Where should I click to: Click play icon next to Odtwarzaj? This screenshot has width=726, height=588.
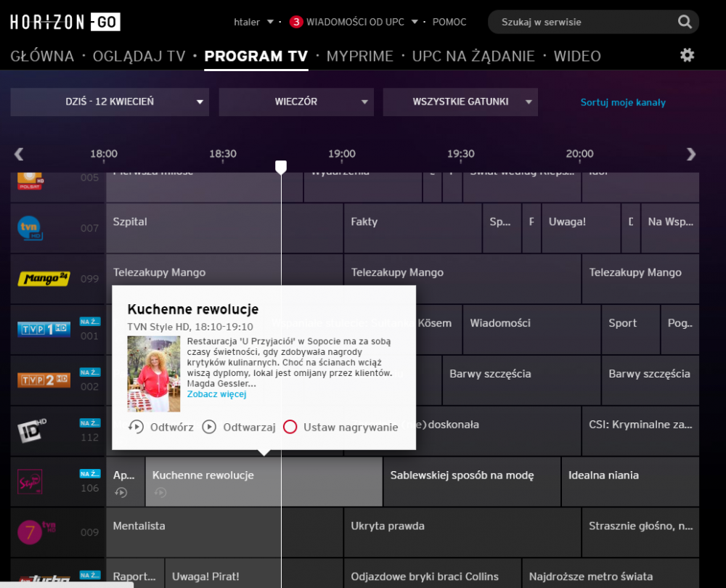(209, 426)
